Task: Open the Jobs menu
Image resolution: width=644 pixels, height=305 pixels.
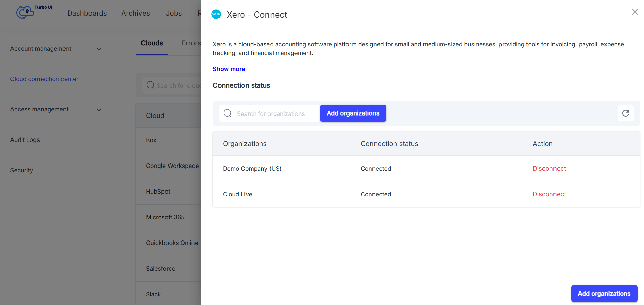Action: click(174, 13)
